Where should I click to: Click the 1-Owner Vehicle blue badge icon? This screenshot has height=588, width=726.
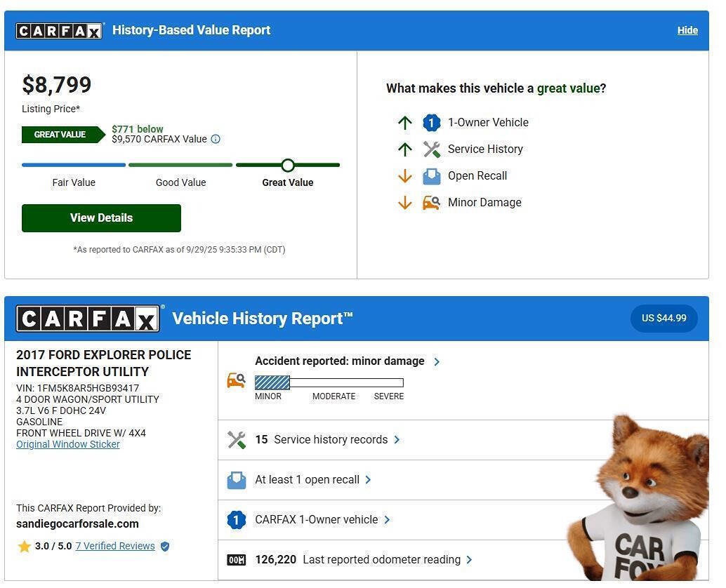point(431,123)
